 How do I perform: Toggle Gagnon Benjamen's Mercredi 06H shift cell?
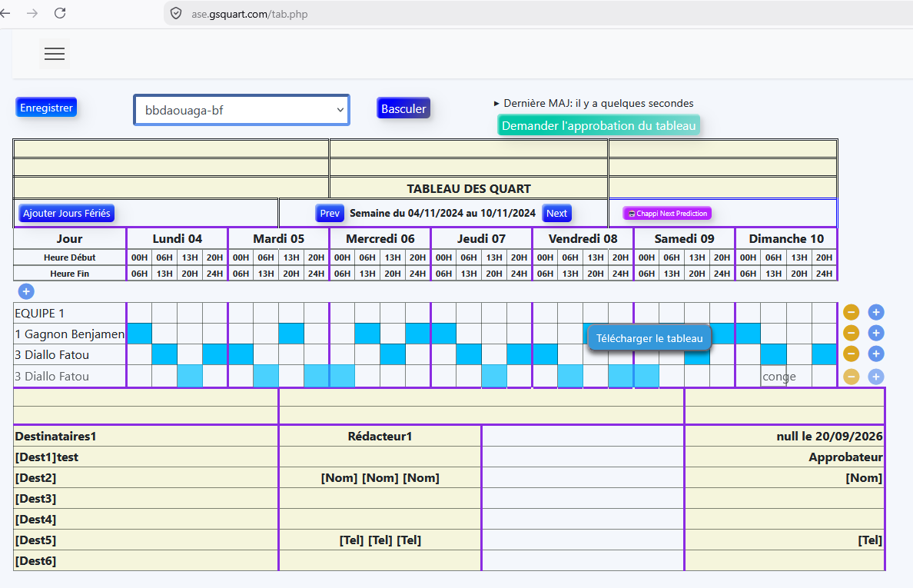point(367,334)
